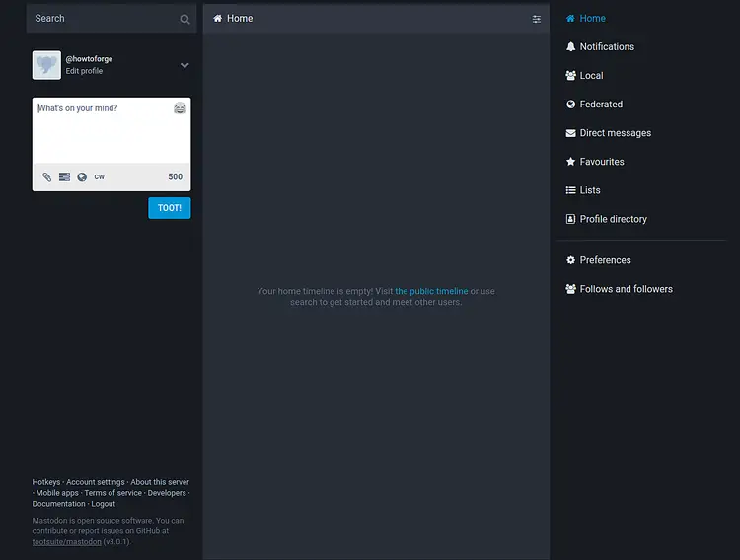This screenshot has width=740, height=560.
Task: Click the Federated globe icon in sidebar
Action: coord(570,105)
